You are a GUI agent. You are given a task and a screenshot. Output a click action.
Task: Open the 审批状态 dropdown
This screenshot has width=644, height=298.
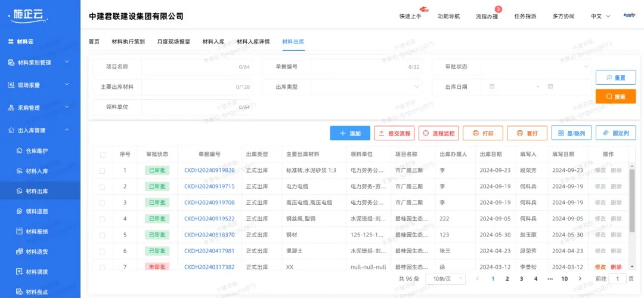[535, 66]
